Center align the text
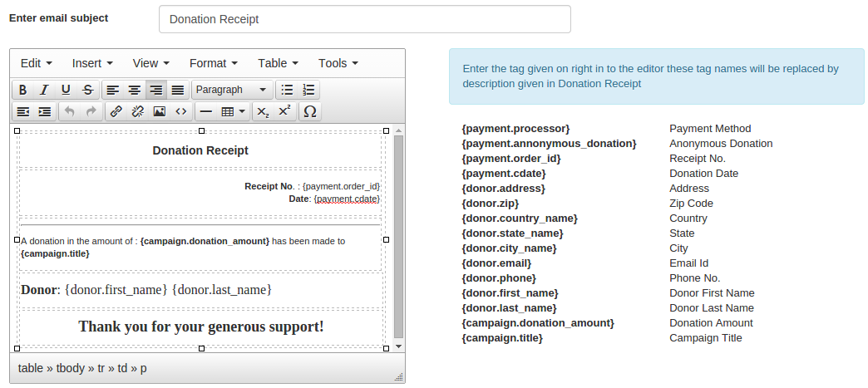The height and width of the screenshot is (388, 868). (134, 90)
